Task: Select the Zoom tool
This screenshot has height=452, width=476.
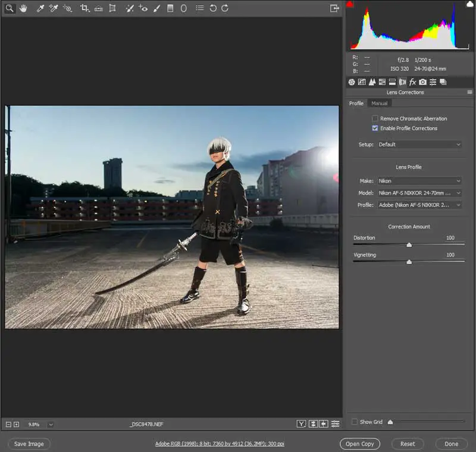Action: 10,8
